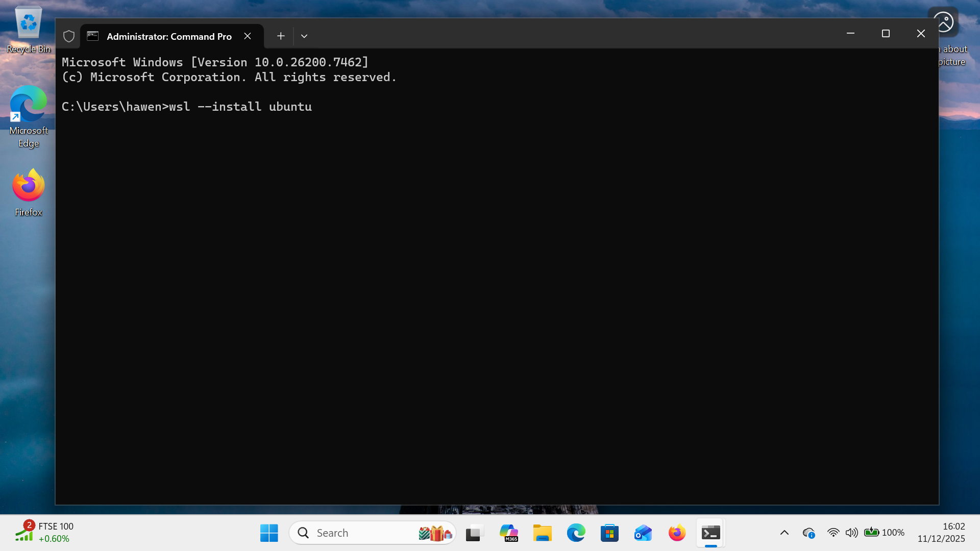Image resolution: width=980 pixels, height=551 pixels.
Task: Expand the hidden icons in the system tray
Action: 785,532
